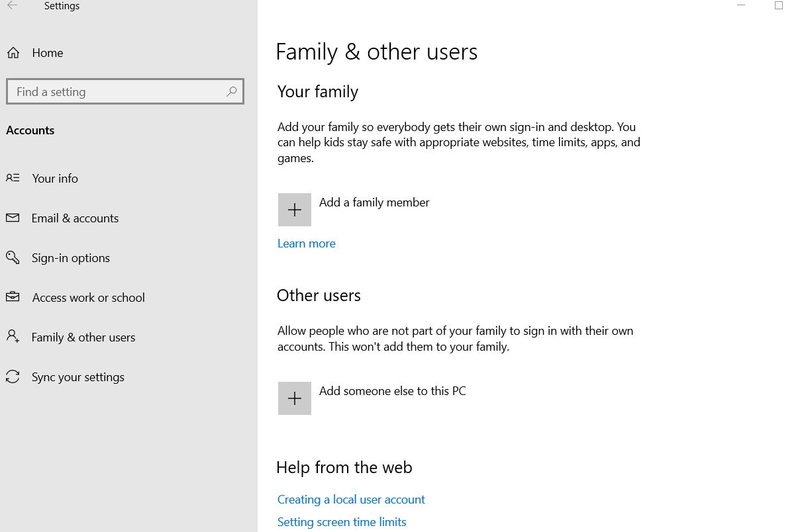Click the Family & other users page title
The height and width of the screenshot is (532, 804).
pos(376,52)
